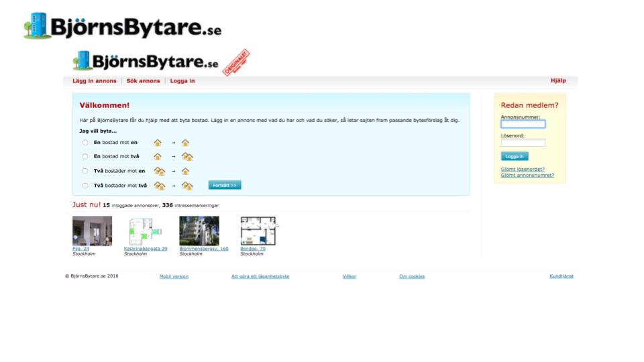Click the 'Fortsätt >>' button
This screenshot has height=362, width=644.
pos(225,185)
